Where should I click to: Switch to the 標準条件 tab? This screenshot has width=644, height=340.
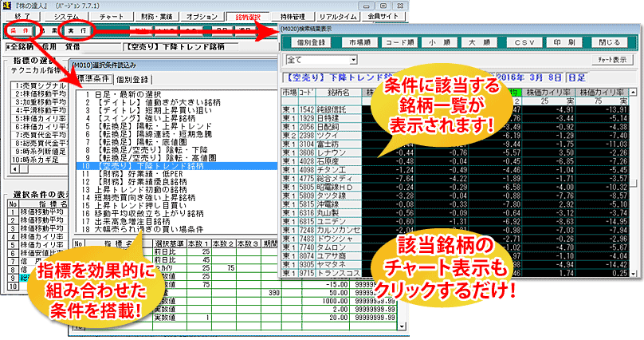pos(93,78)
